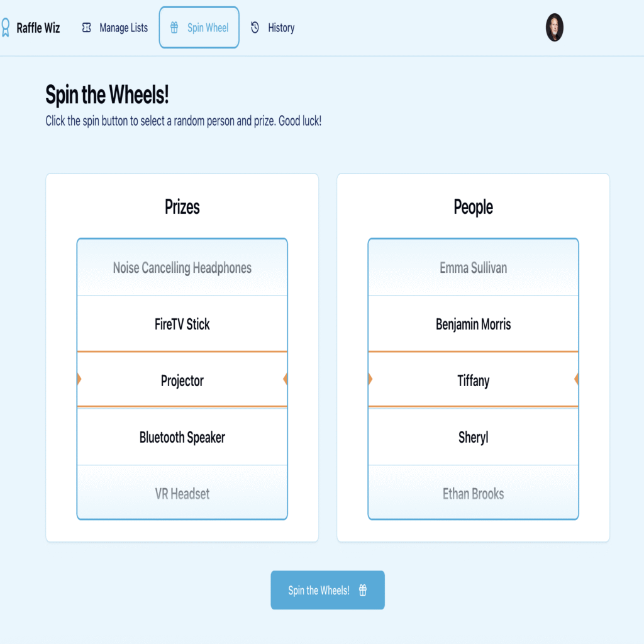Click the right orange pointer on Prizes wheel

pyautogui.click(x=285, y=379)
